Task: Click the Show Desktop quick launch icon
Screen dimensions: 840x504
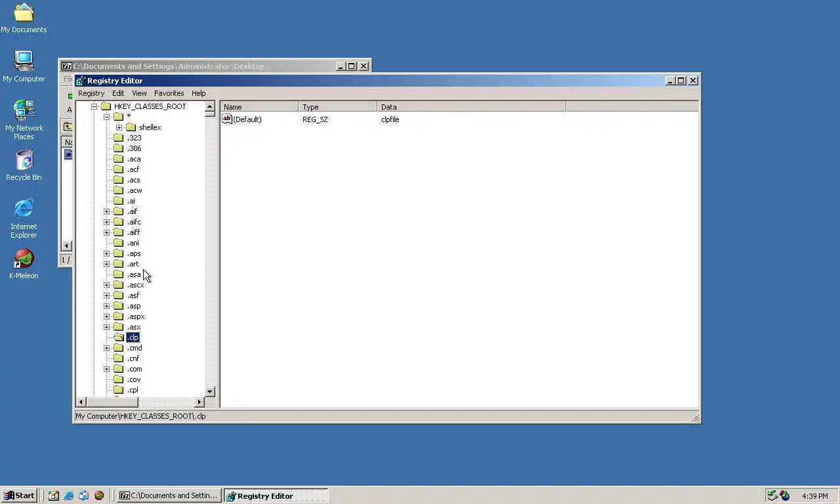Action: 54,495
